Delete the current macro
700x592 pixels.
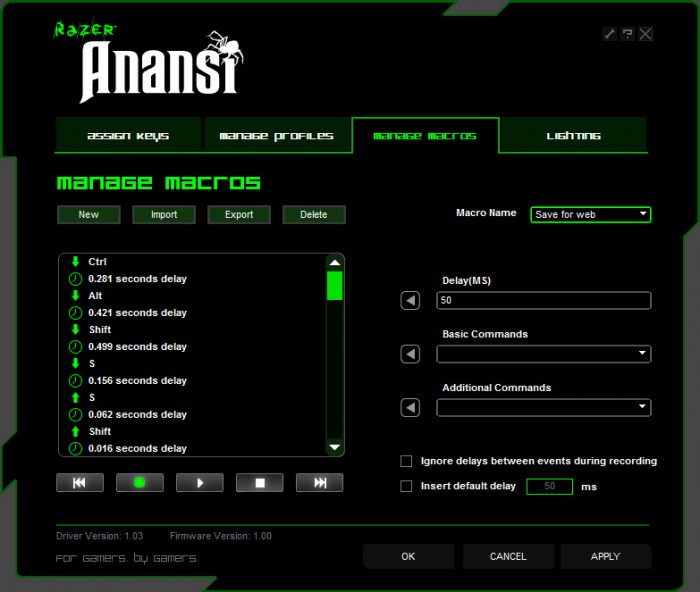[314, 214]
